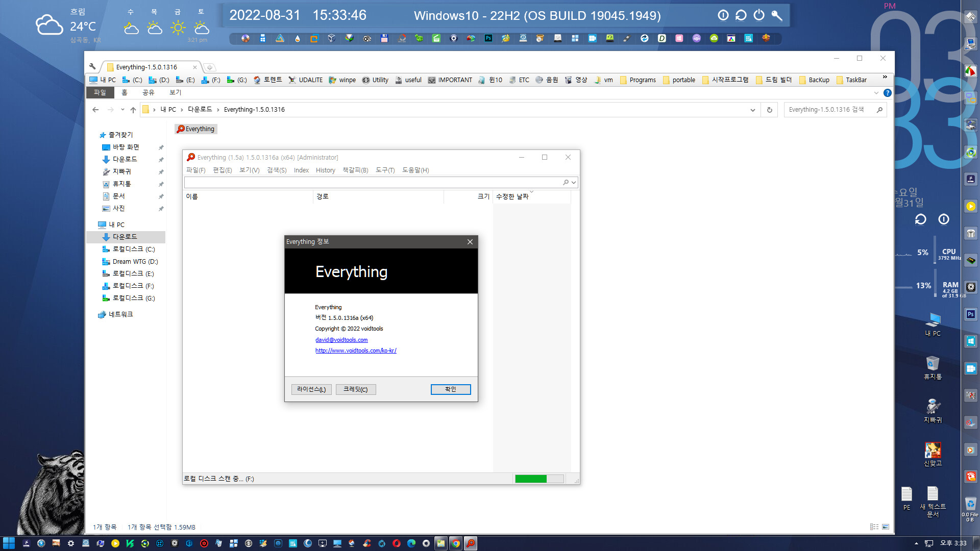980x551 pixels.
Task: Select the 공유 ribbon tab in Explorer
Action: tap(148, 92)
